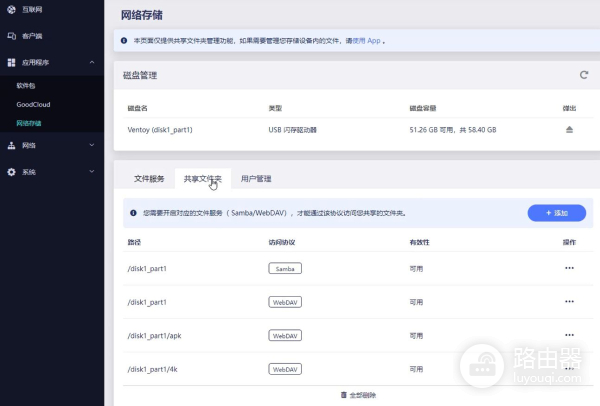Eject the Ventoy disk
600x406 pixels.
coord(569,130)
